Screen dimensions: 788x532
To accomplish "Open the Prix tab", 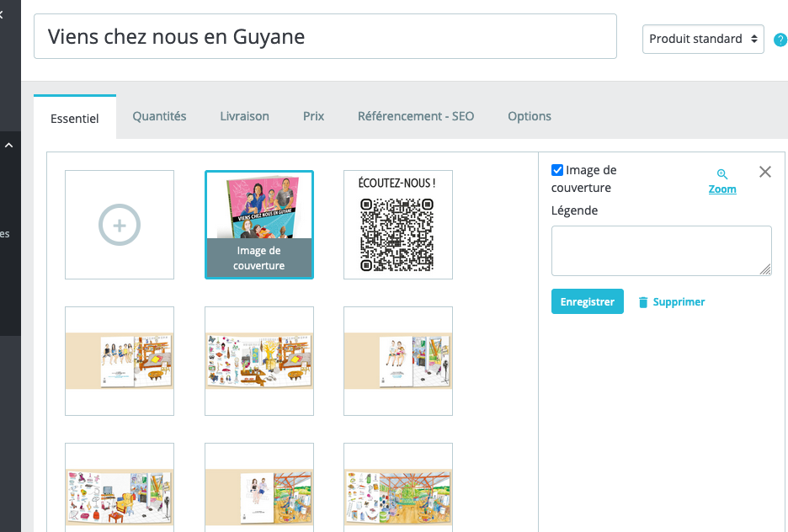I will (x=313, y=116).
